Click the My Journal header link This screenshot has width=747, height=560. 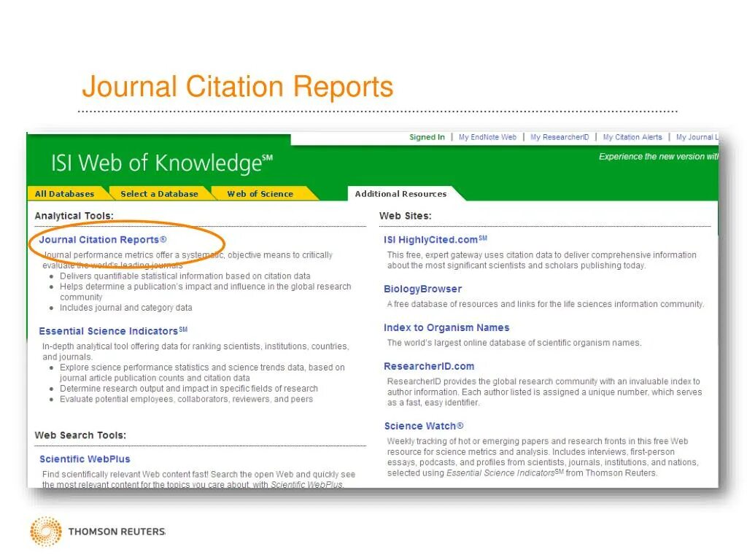coord(697,137)
